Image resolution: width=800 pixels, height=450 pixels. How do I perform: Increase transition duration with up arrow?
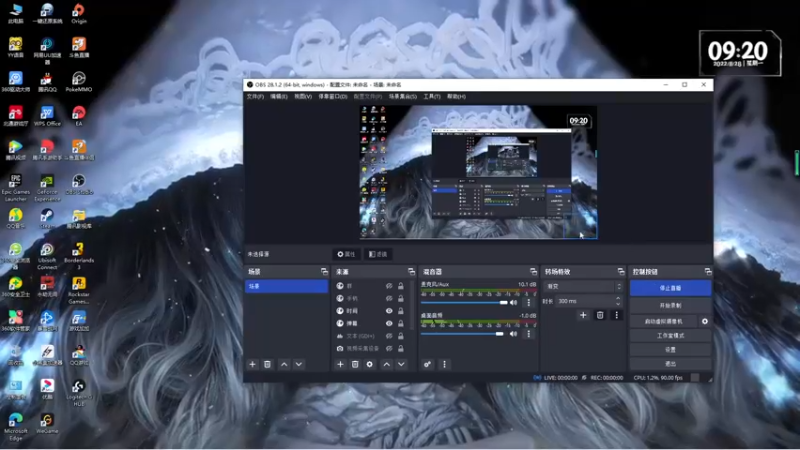click(x=618, y=298)
